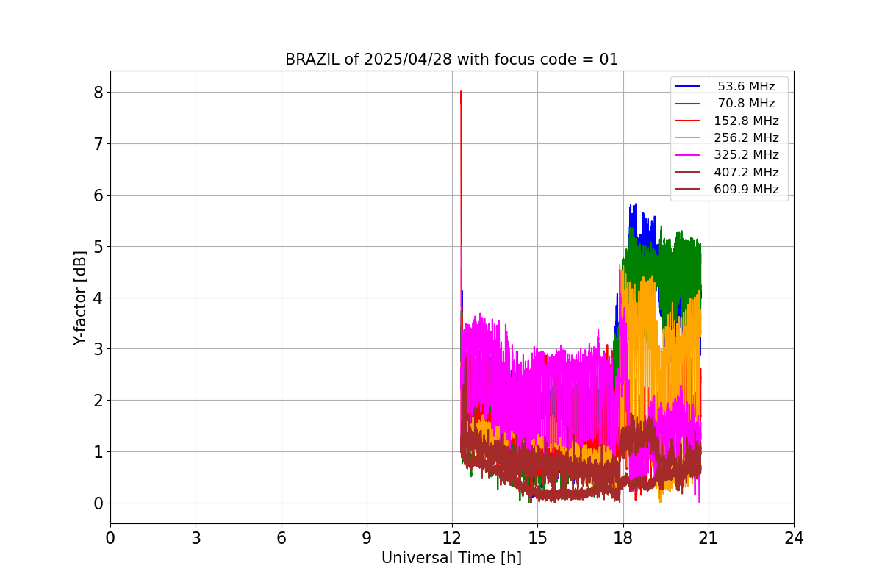Click the x-axis tick label '12'
882x588 pixels.
[x=452, y=539]
